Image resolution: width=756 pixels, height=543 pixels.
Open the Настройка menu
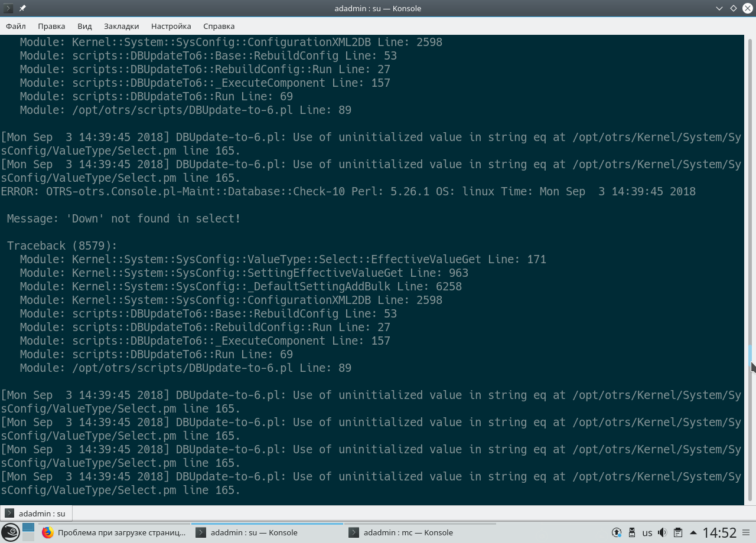pos(171,26)
